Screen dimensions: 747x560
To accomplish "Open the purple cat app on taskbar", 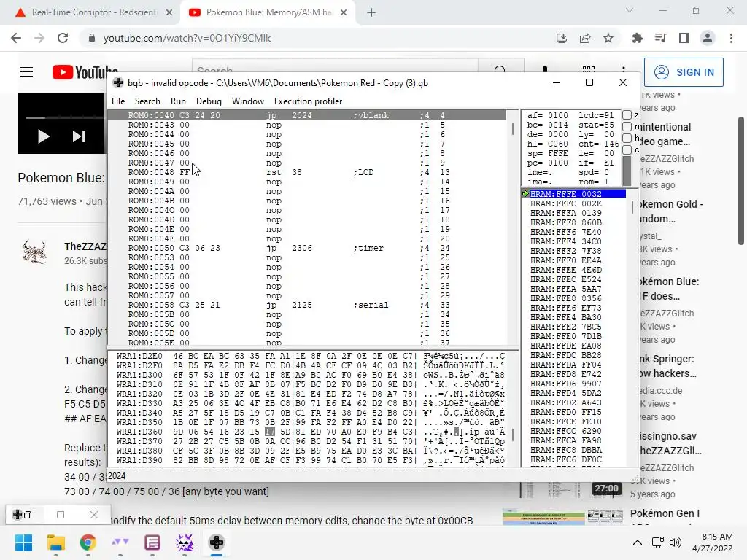I will 185,542.
